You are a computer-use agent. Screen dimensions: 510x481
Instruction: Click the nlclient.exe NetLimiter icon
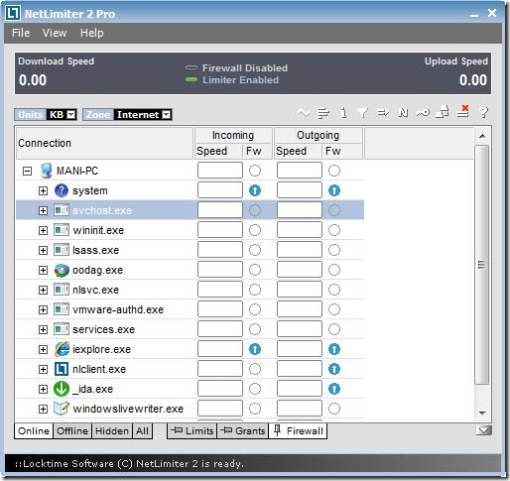(x=61, y=369)
